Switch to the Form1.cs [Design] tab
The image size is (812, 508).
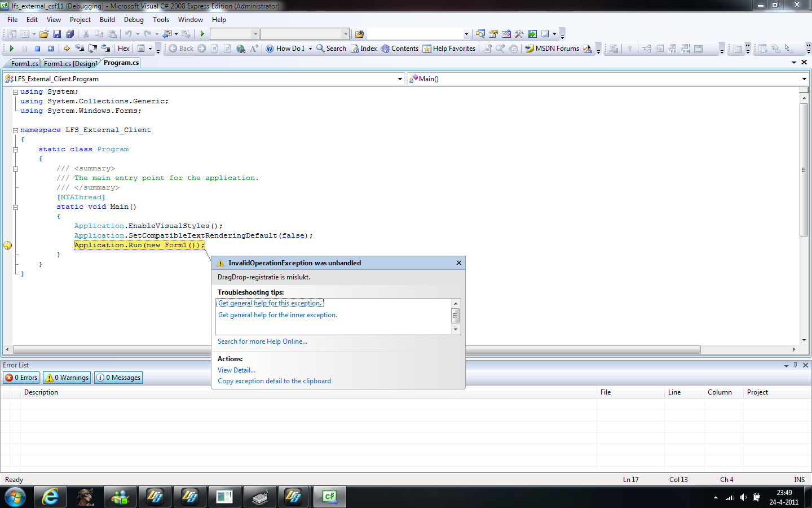[x=70, y=64]
